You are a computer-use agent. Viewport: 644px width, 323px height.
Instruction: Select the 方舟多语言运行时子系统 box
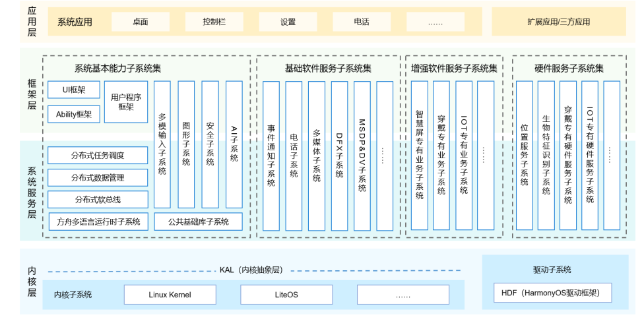coord(98,221)
